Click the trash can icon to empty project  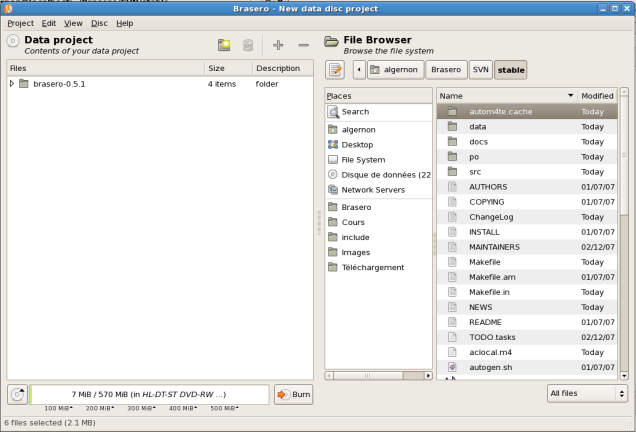pyautogui.click(x=248, y=45)
